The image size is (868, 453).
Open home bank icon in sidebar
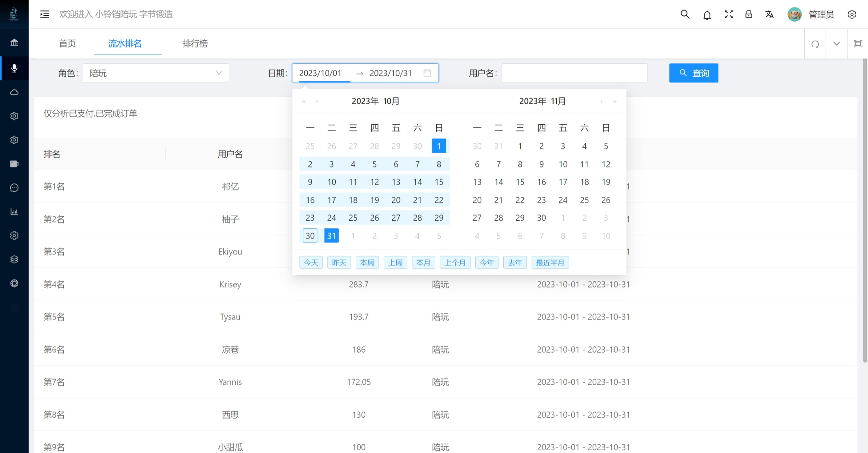[14, 43]
